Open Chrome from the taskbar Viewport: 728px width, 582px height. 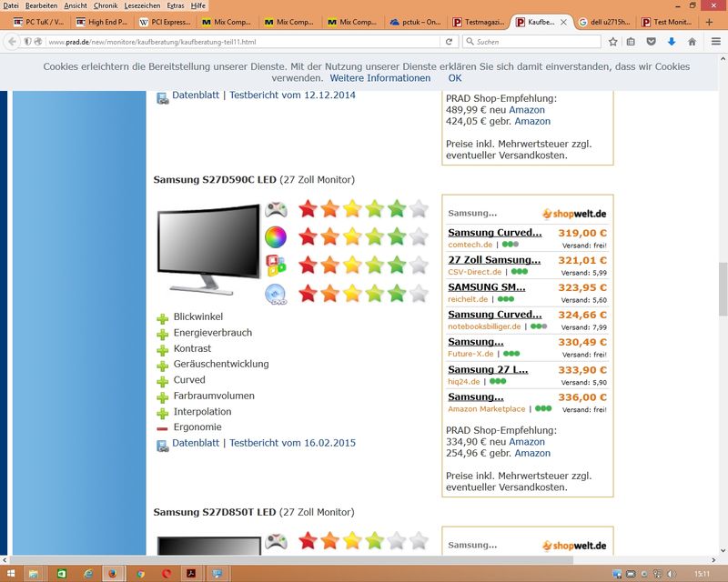coord(140,574)
